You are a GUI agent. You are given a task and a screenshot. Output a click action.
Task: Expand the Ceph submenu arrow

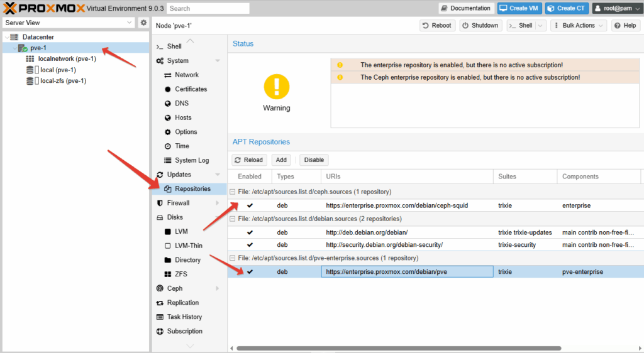click(x=217, y=289)
